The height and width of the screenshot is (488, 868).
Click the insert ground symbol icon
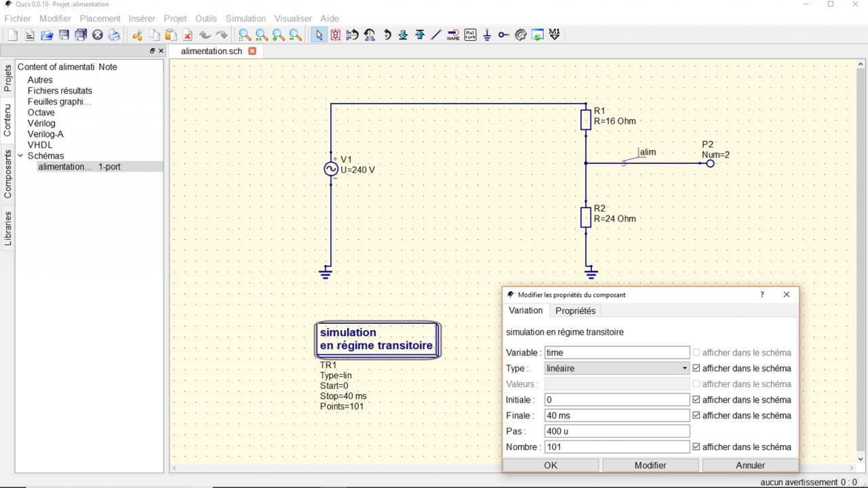point(487,35)
